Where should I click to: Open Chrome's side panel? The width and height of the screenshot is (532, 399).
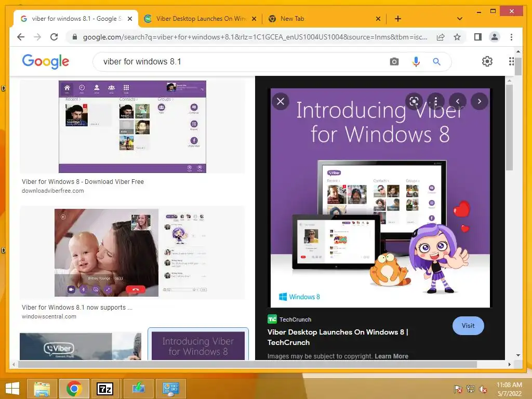pyautogui.click(x=478, y=37)
